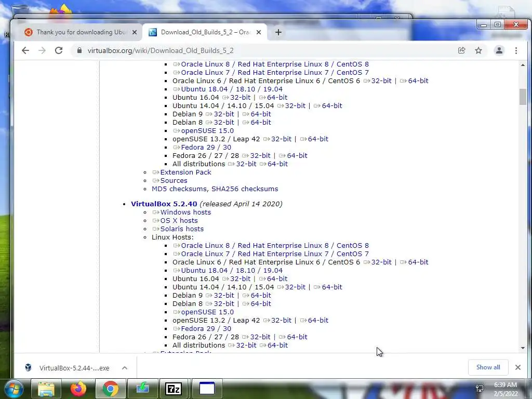Click the forward navigation arrow

(x=42, y=50)
